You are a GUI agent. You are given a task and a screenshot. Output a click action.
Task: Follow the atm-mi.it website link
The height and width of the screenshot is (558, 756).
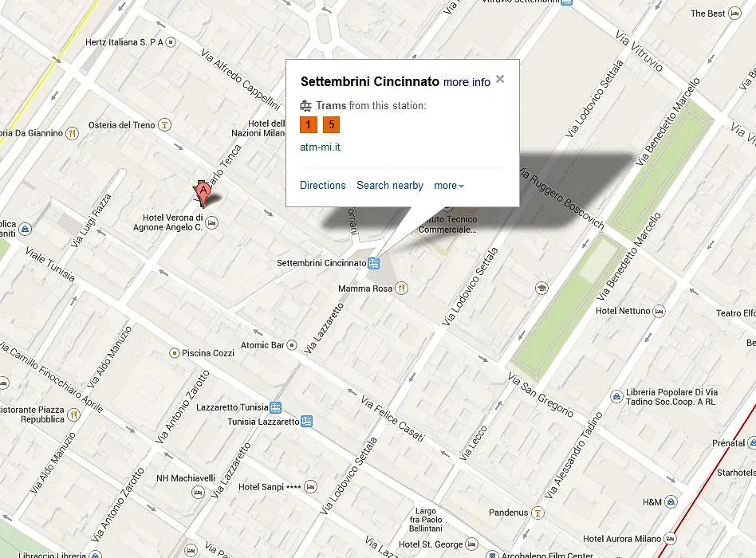click(x=320, y=147)
